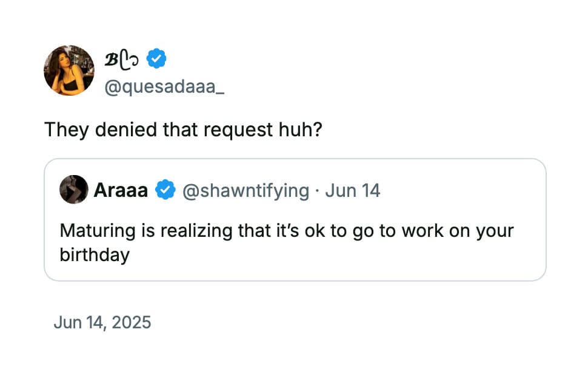This screenshot has height=378, width=588.
Task: Click the word "Maturing" in quoted tweet
Action: pos(98,231)
